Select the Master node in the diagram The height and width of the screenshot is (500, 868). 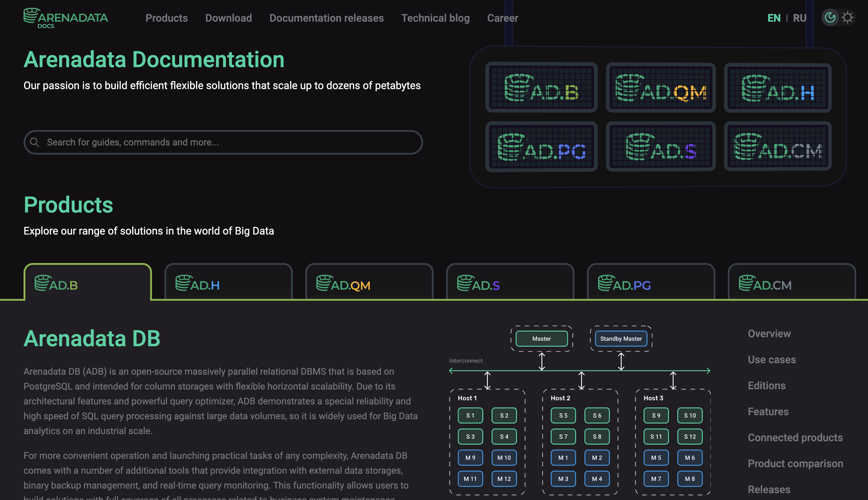coord(541,338)
